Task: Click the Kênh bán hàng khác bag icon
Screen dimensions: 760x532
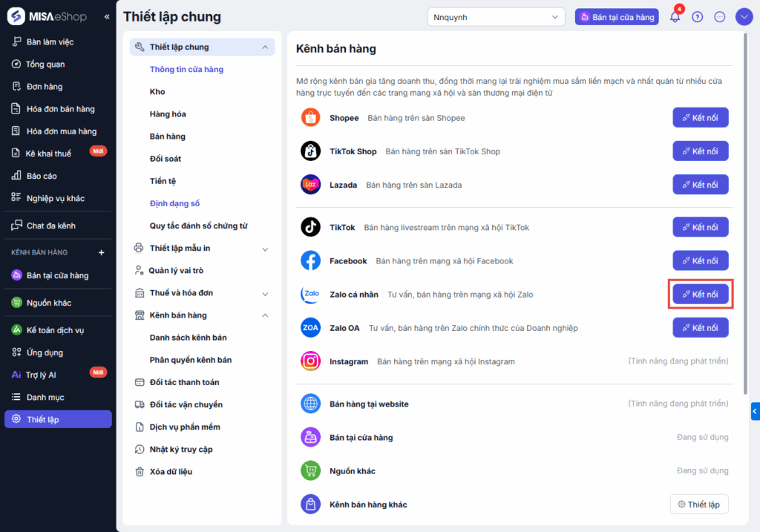Action: click(310, 505)
